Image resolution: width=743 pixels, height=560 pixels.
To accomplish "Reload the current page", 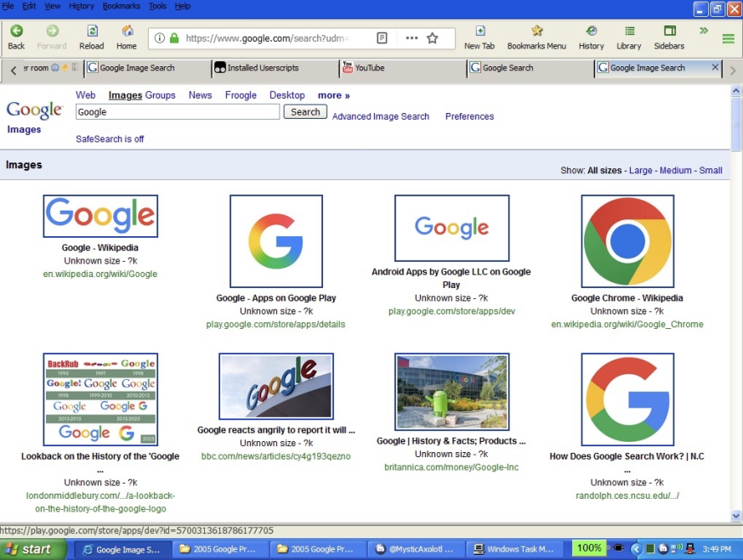I will (x=92, y=37).
